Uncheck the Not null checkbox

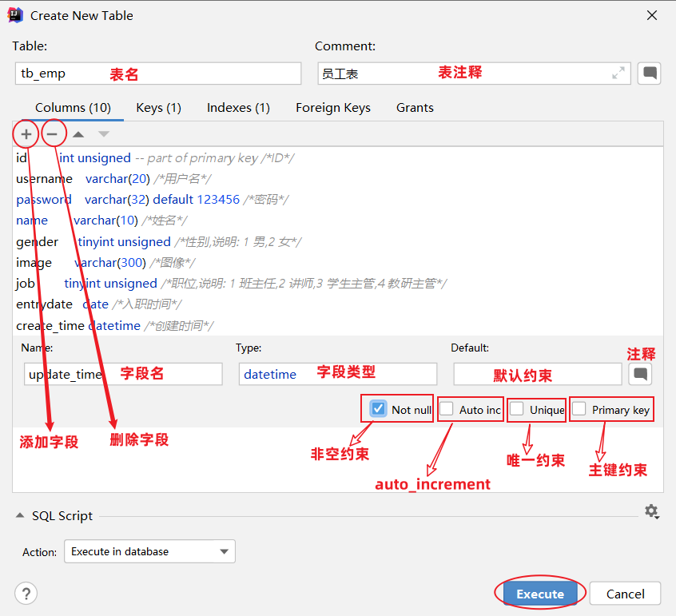(x=379, y=409)
